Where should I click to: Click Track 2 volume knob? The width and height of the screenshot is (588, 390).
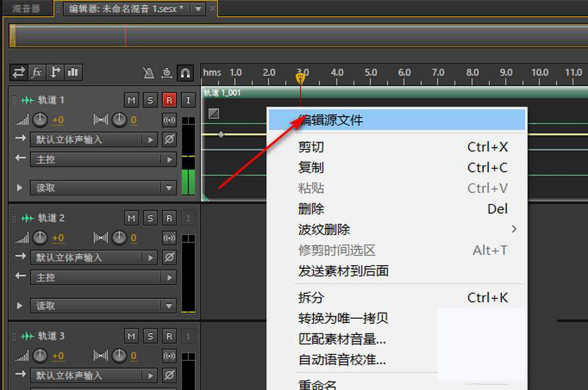click(x=40, y=238)
